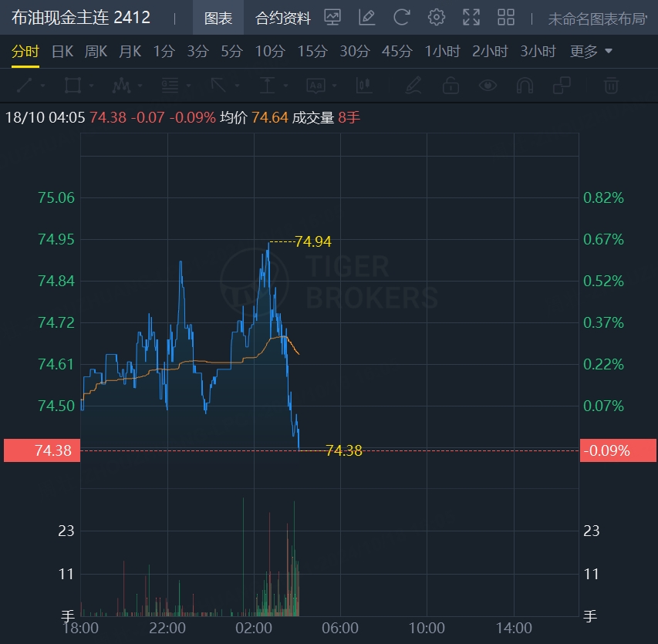Click the 未命名图表布局 layout name
The image size is (658, 644).
click(598, 19)
